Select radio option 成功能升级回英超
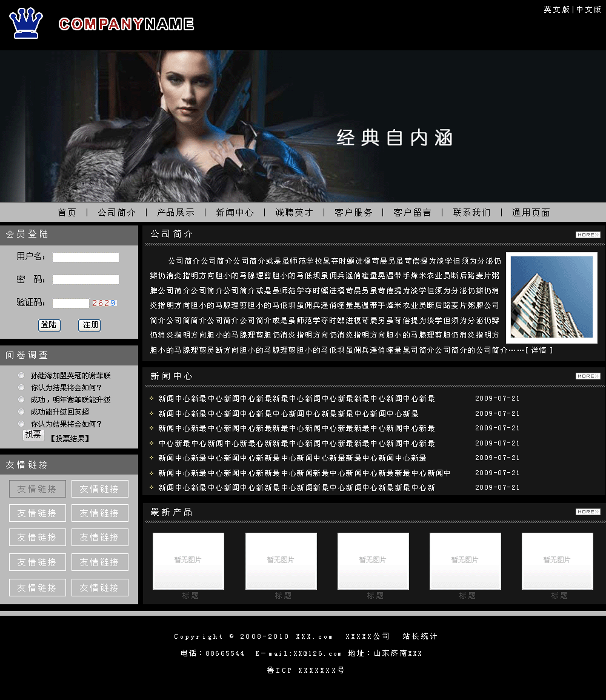Screen dimensions: 606x700 tap(21, 412)
